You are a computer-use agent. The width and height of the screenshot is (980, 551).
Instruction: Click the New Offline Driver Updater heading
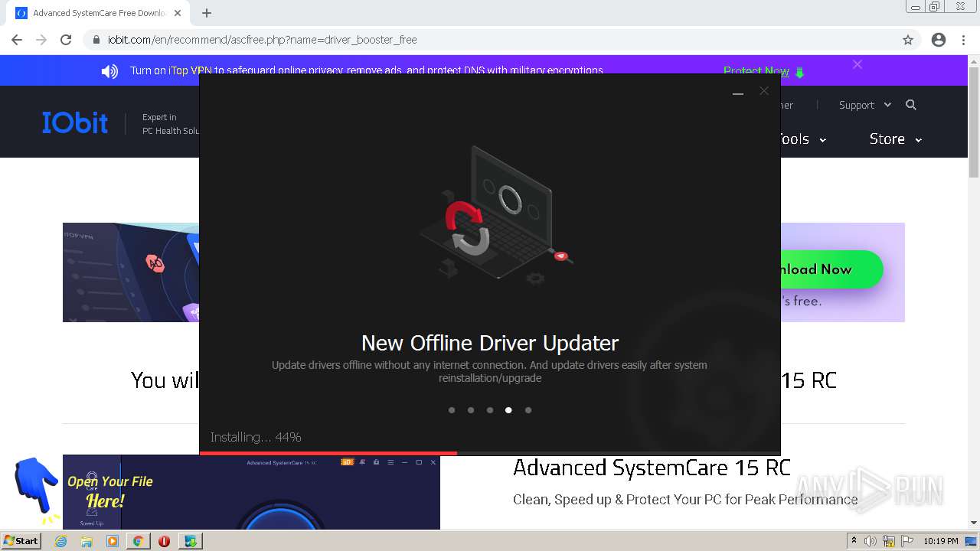click(x=490, y=343)
